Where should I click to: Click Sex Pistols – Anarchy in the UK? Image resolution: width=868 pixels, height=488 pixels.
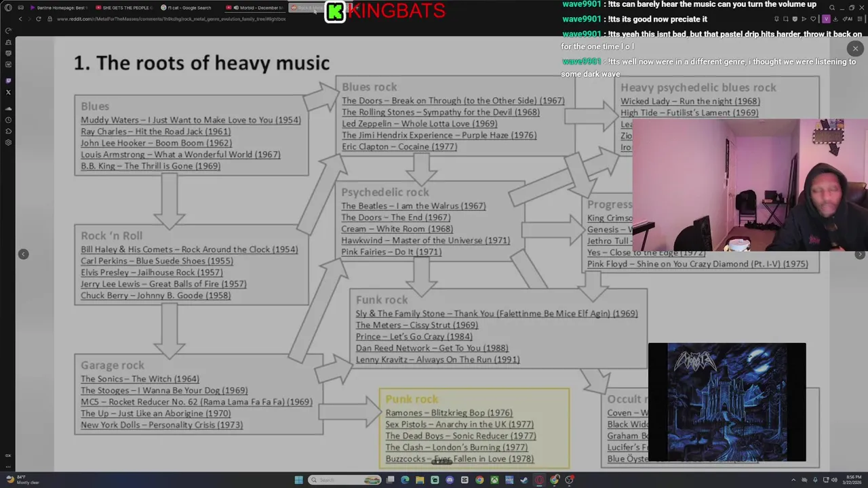[x=459, y=424]
